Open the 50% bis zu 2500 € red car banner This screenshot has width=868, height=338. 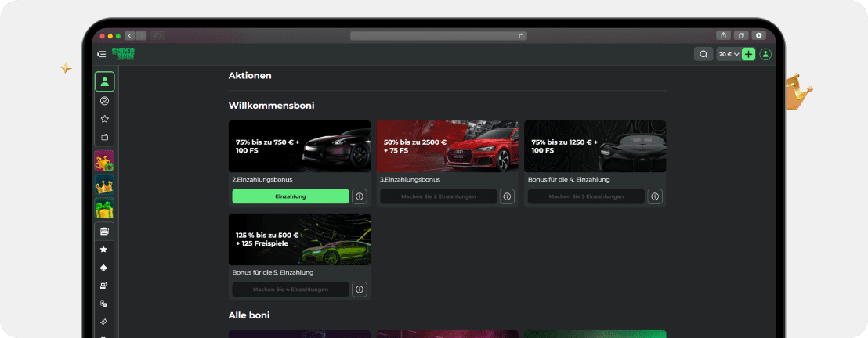(447, 146)
